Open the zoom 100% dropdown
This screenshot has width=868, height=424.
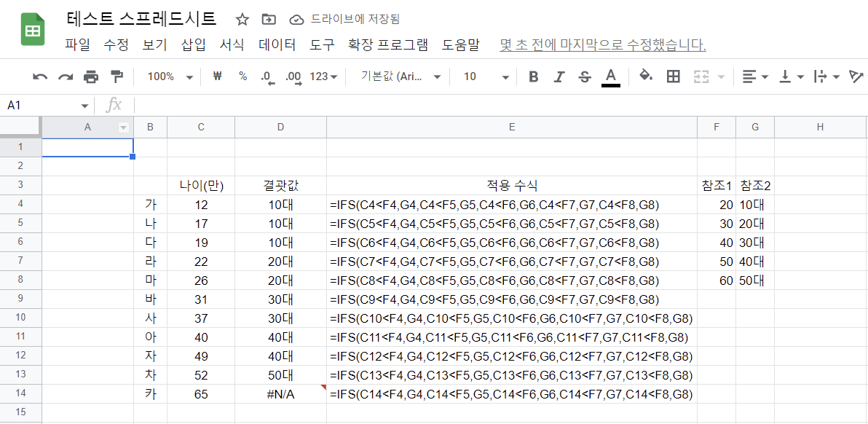click(170, 76)
